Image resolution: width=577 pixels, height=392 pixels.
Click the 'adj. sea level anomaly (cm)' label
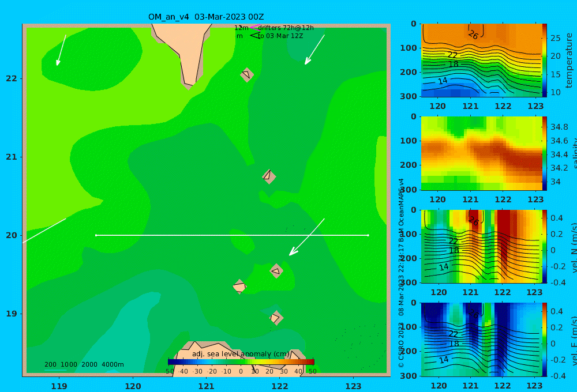click(x=241, y=354)
